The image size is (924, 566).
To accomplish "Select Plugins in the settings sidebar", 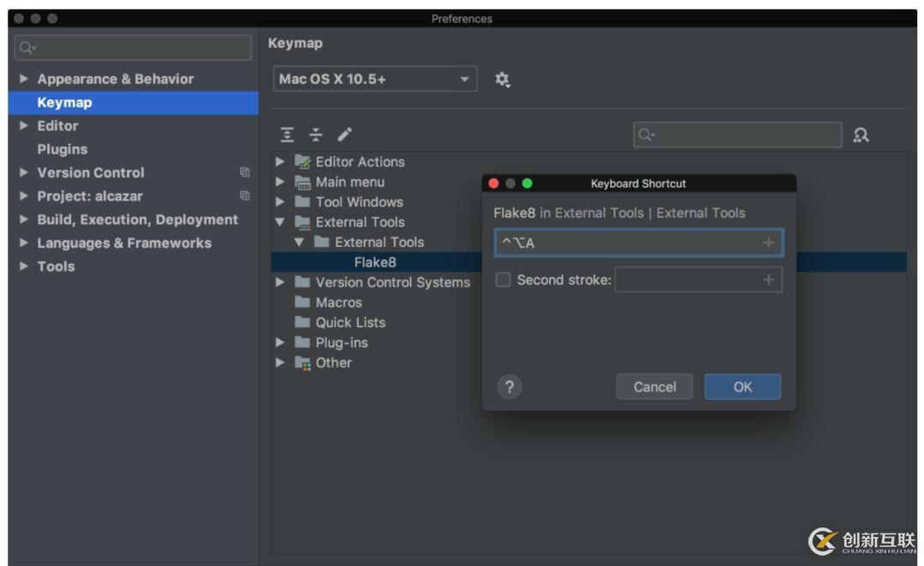I will tap(62, 149).
